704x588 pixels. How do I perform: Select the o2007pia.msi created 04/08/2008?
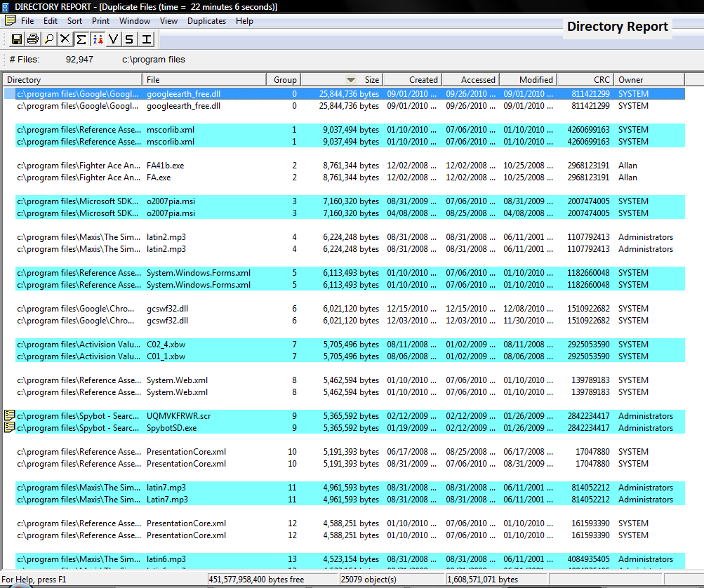(350, 213)
